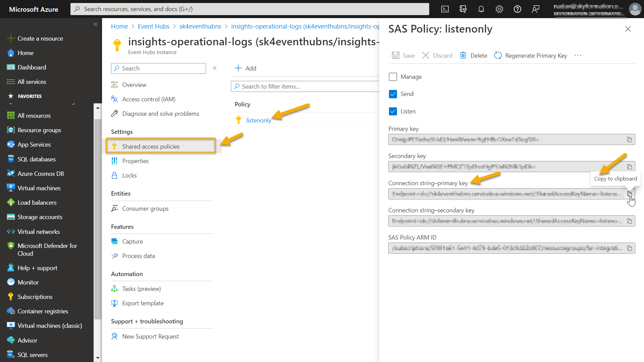Open sk4eventhubns breadcrumb link

point(200,26)
